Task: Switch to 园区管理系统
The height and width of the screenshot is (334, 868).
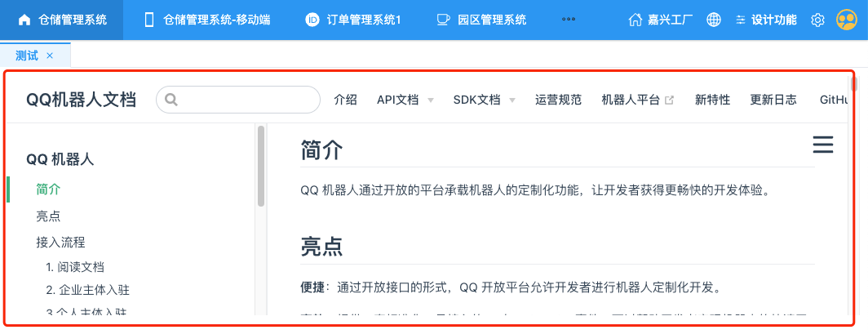Action: tap(481, 20)
